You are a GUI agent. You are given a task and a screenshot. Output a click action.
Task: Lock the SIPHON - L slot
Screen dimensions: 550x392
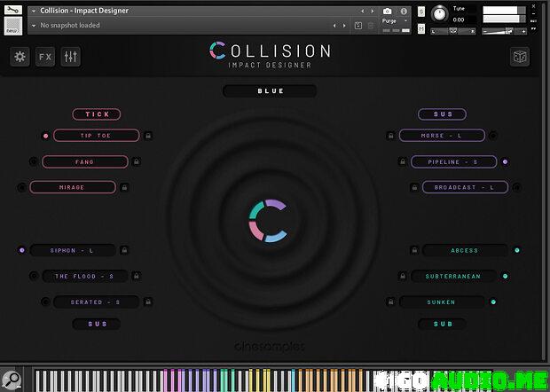(124, 250)
